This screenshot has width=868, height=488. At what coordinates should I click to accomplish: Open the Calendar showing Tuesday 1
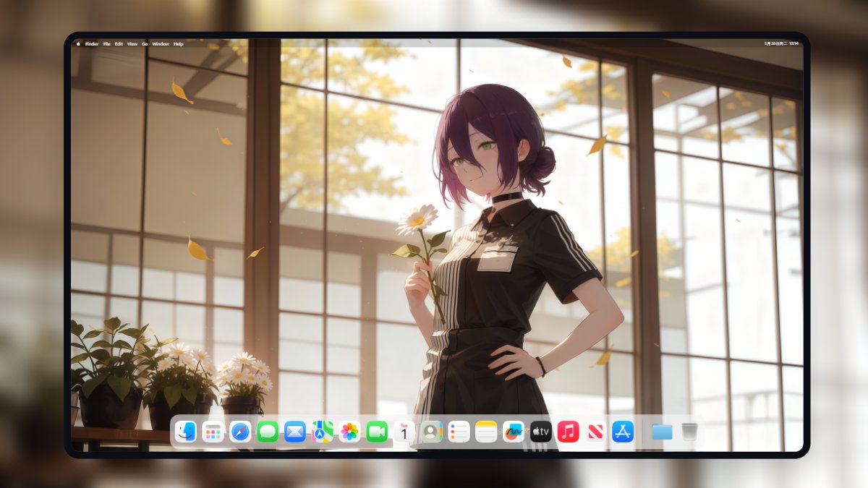point(403,432)
